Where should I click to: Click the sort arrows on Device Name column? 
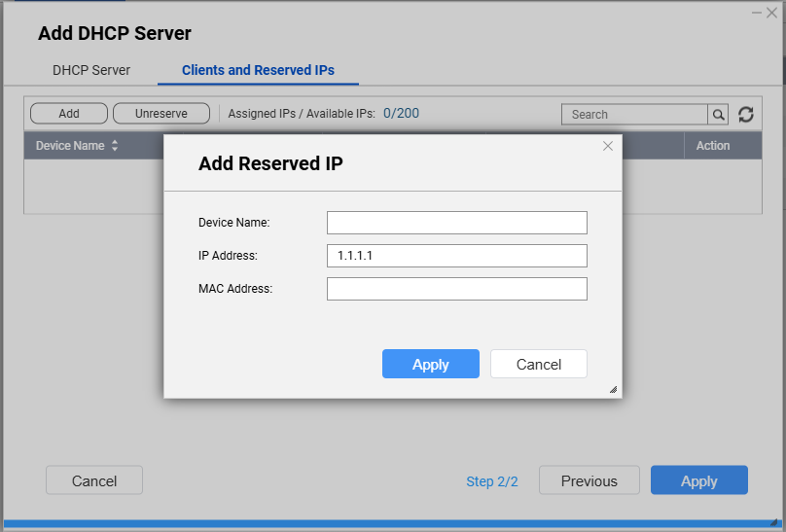pos(115,146)
